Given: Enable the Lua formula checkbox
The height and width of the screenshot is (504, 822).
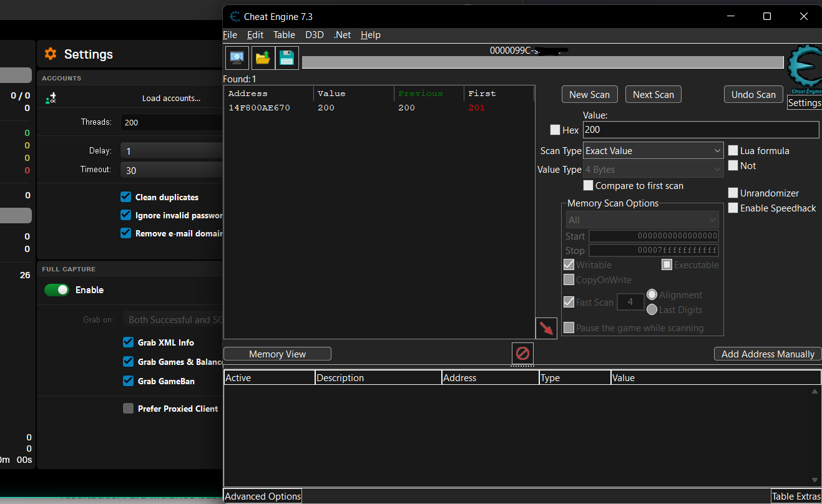Looking at the screenshot, I should point(733,150).
